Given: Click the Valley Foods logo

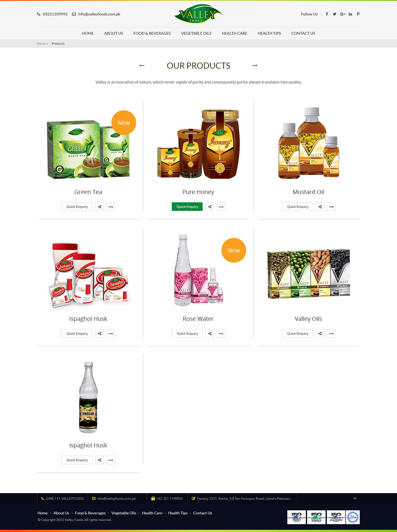Looking at the screenshot, I should (x=198, y=14).
